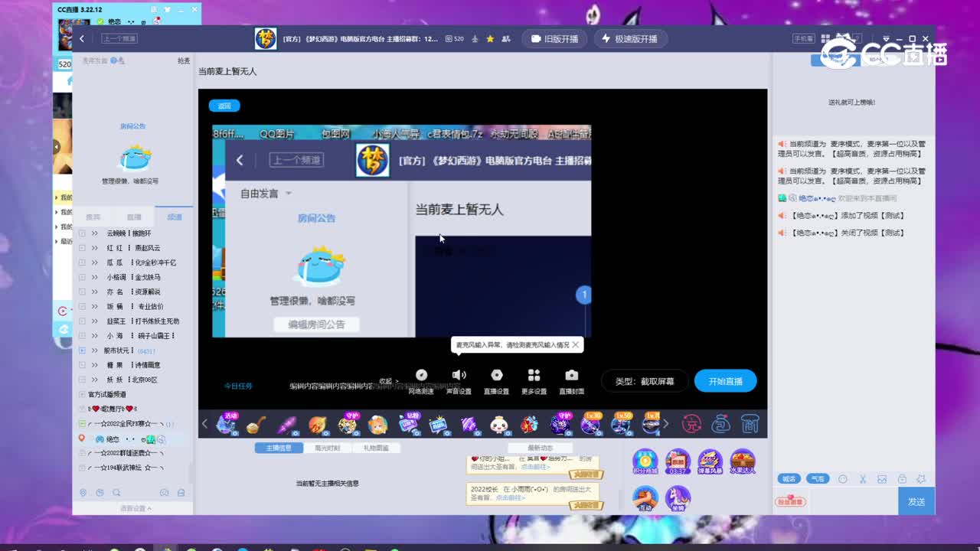Switch to 直播 tab in left panel
Viewport: 980px width, 551px height.
click(134, 217)
